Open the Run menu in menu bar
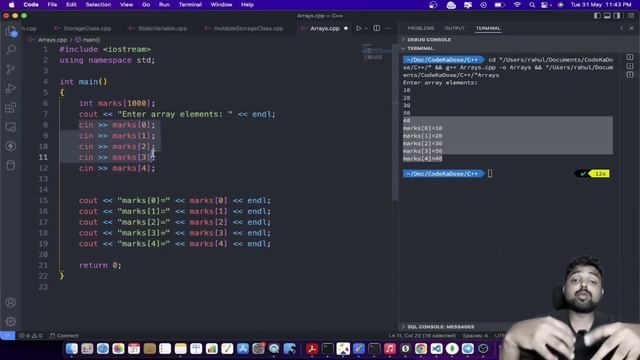 164,4
